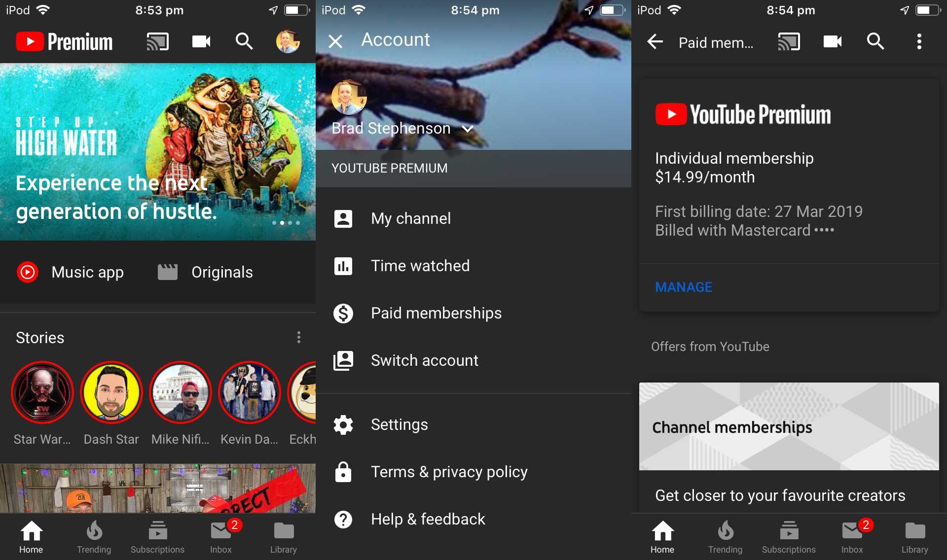Tap camera icon on Paid memberships screen
Viewport: 947px width, 560px height.
tap(832, 41)
